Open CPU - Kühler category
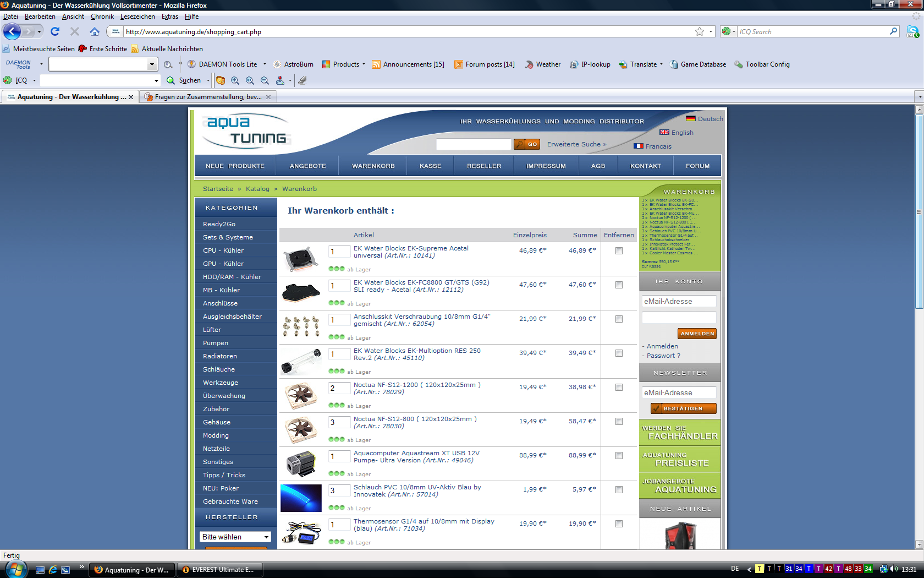The width and height of the screenshot is (924, 578). [223, 250]
